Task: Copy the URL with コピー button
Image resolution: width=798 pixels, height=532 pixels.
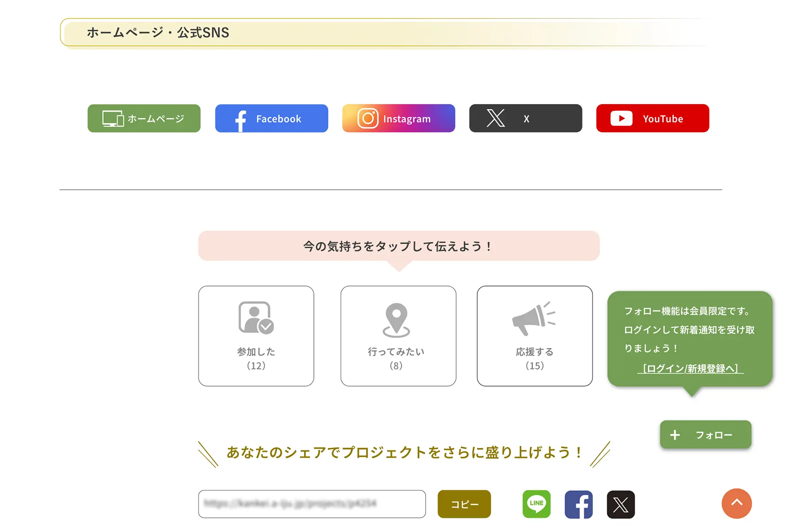Action: 464,504
